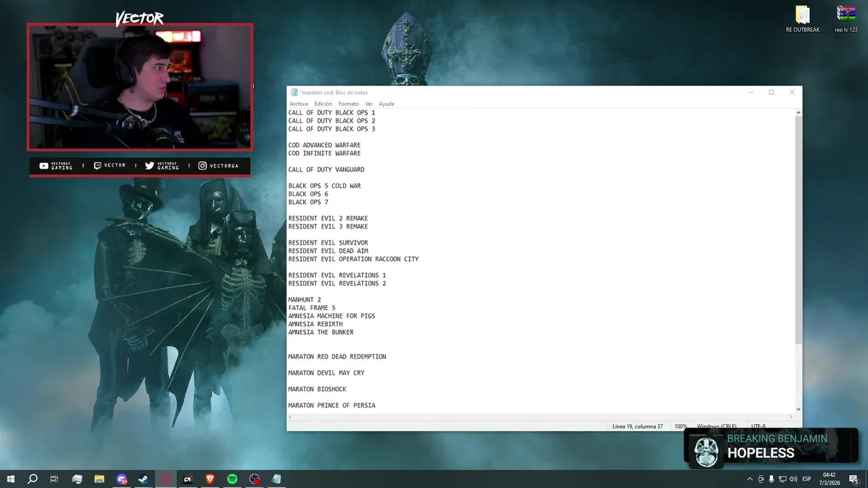Click the RESIDENT EVIL REVELATIONS 2 line

pos(337,283)
